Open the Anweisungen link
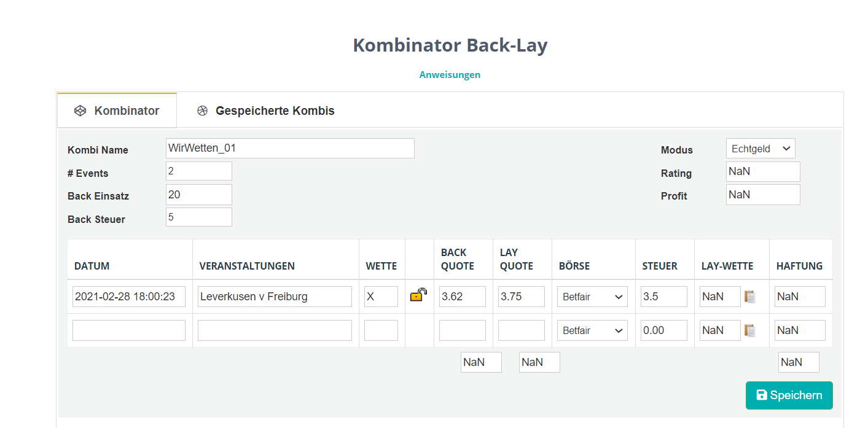Screen dimensions: 868x428 point(450,74)
